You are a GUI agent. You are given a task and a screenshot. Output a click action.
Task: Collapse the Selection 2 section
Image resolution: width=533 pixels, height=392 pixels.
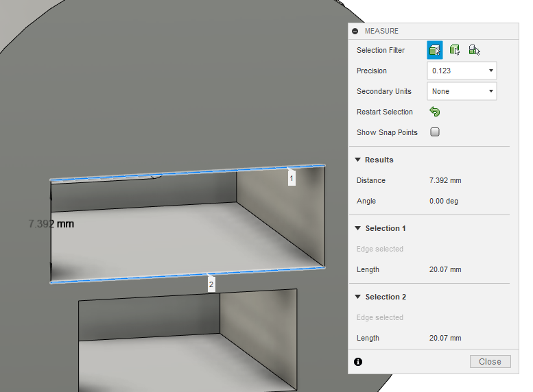click(357, 297)
